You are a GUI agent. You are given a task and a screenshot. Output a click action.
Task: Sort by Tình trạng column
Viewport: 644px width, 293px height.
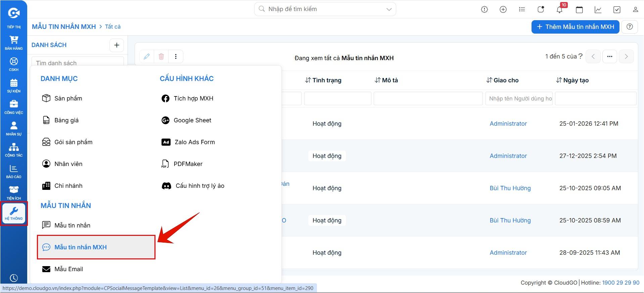323,80
